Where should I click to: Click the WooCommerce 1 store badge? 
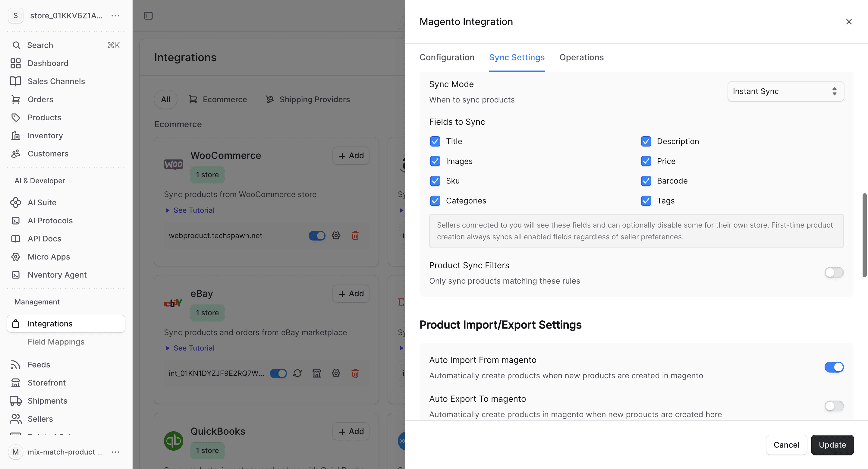click(x=207, y=175)
